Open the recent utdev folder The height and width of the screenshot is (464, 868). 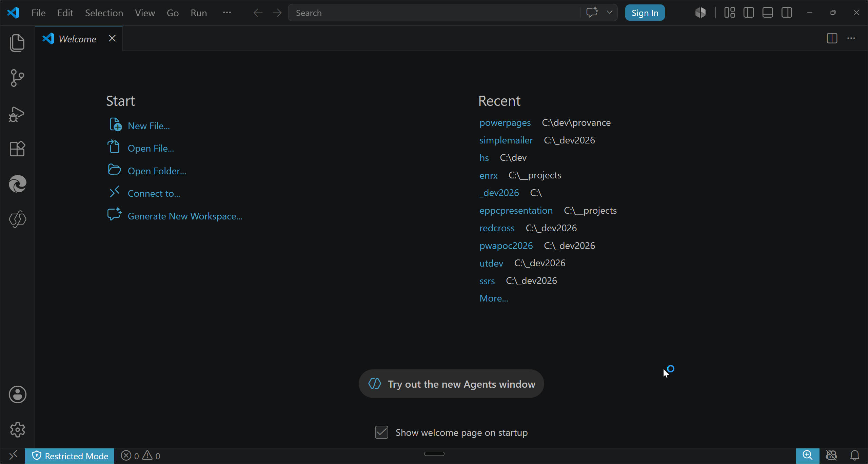(x=491, y=263)
